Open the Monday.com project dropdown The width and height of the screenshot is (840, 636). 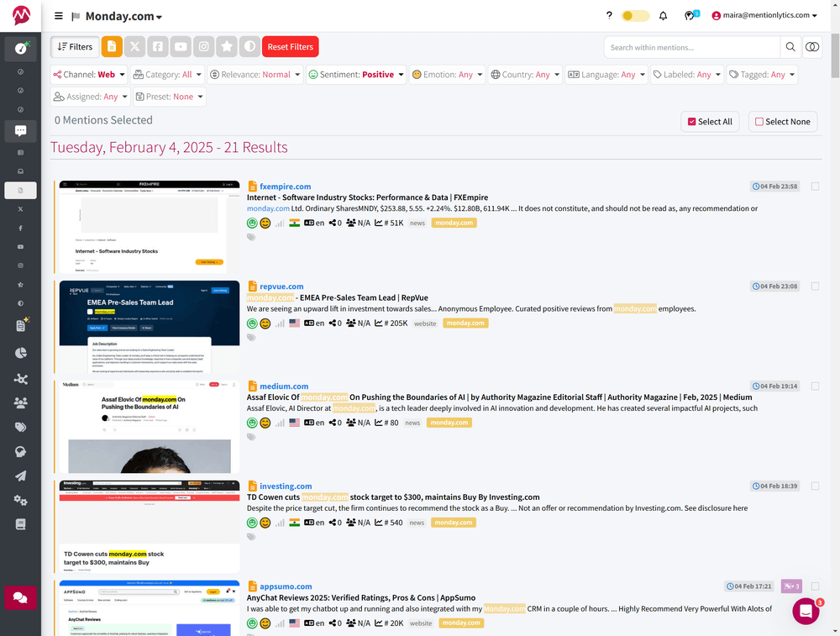[123, 17]
